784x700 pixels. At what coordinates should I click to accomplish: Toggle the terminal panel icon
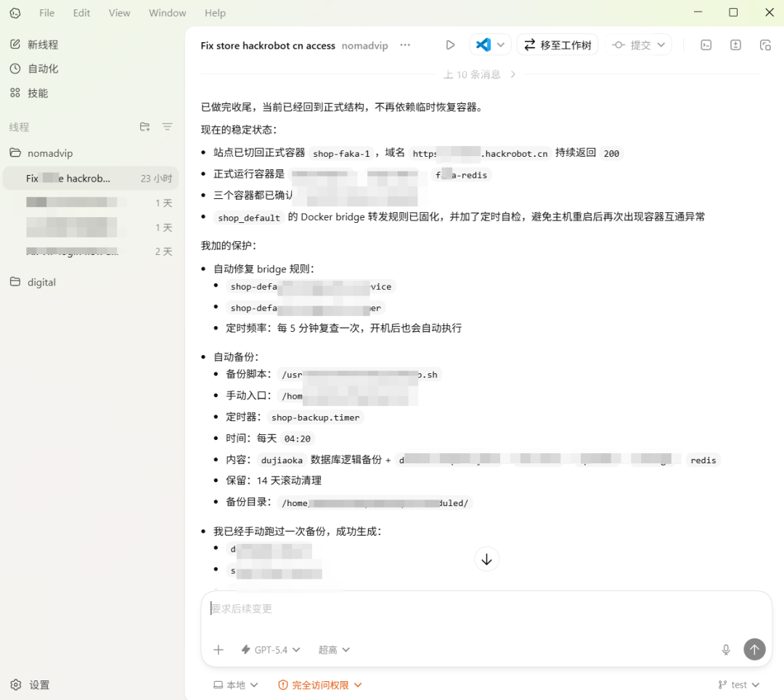click(706, 45)
